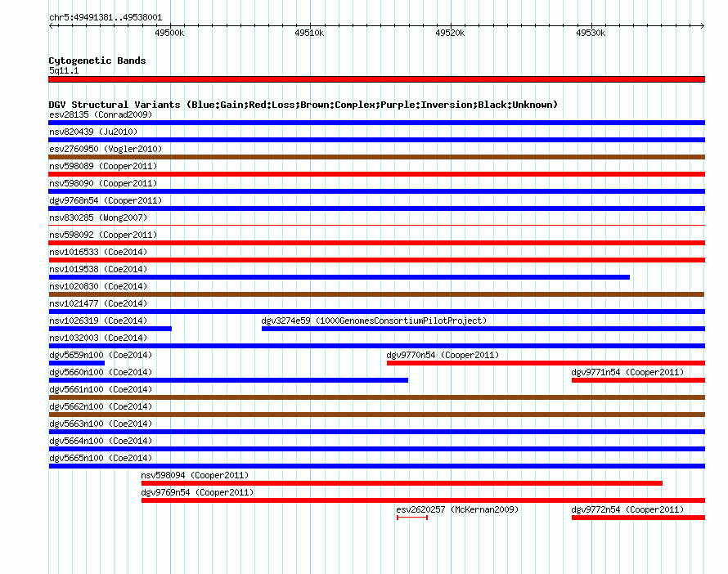Click the red 5q11.1 cytogenetic band bar

[x=376, y=79]
